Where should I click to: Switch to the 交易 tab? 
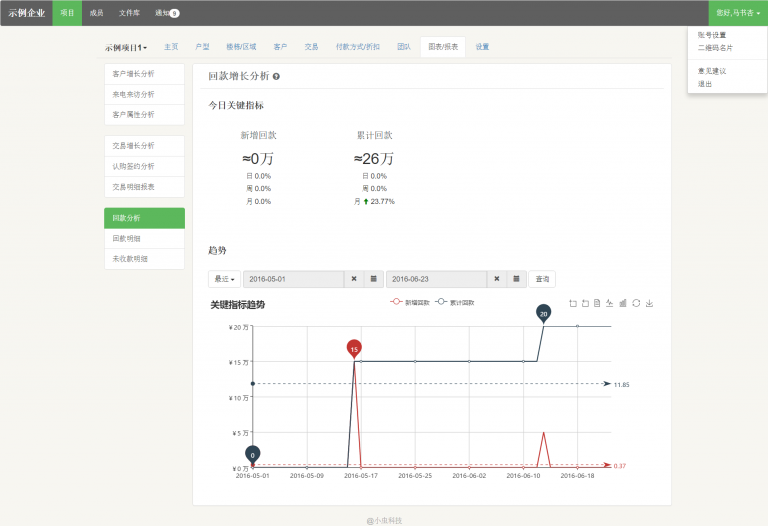click(311, 47)
